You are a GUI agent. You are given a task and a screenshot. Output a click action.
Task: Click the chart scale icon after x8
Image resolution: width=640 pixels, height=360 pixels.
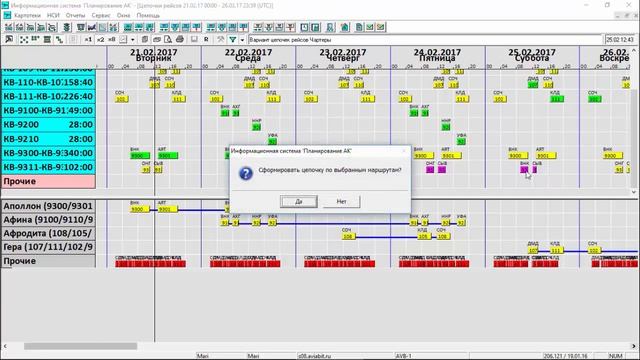[123, 40]
